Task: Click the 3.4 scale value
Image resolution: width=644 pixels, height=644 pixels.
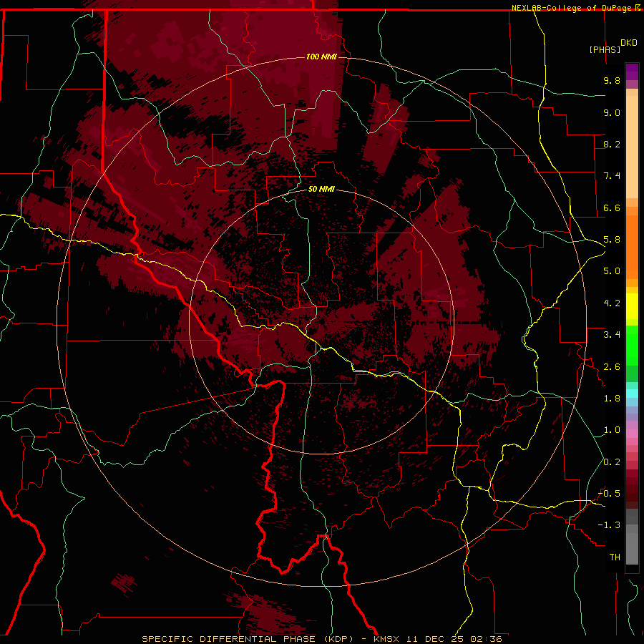Action: pos(612,335)
